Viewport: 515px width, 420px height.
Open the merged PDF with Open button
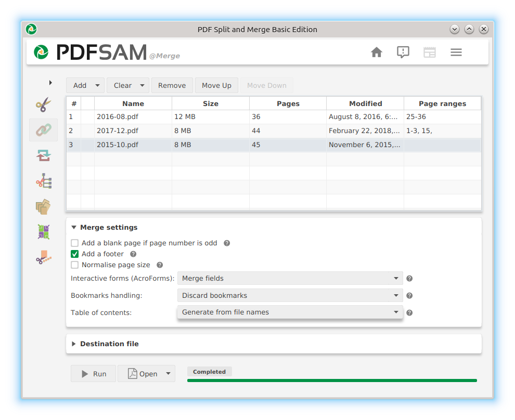tap(142, 374)
